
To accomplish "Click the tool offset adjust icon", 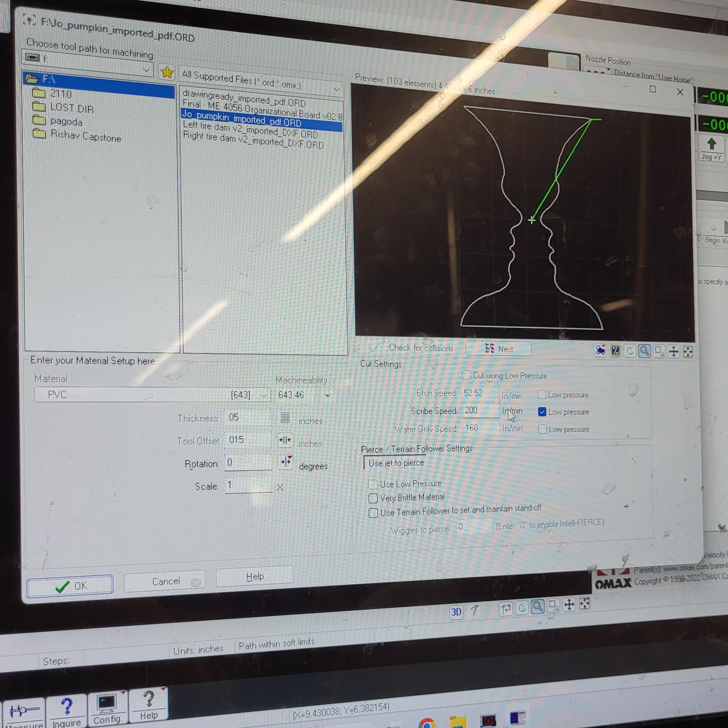I will click(x=285, y=440).
